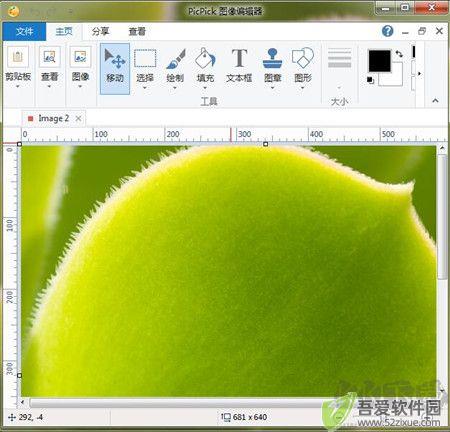Reset colors to default black and white

370,80
